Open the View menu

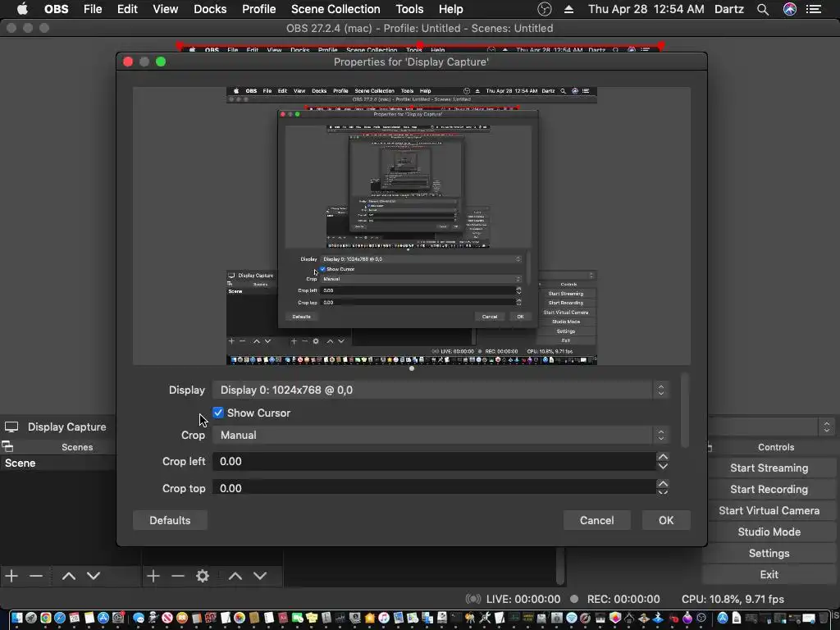click(x=165, y=9)
